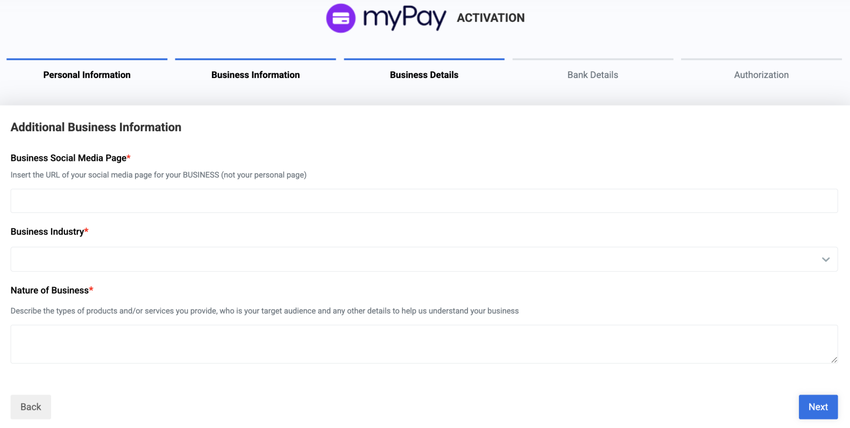
Task: Click the Business Social Media Page label
Action: tap(68, 158)
